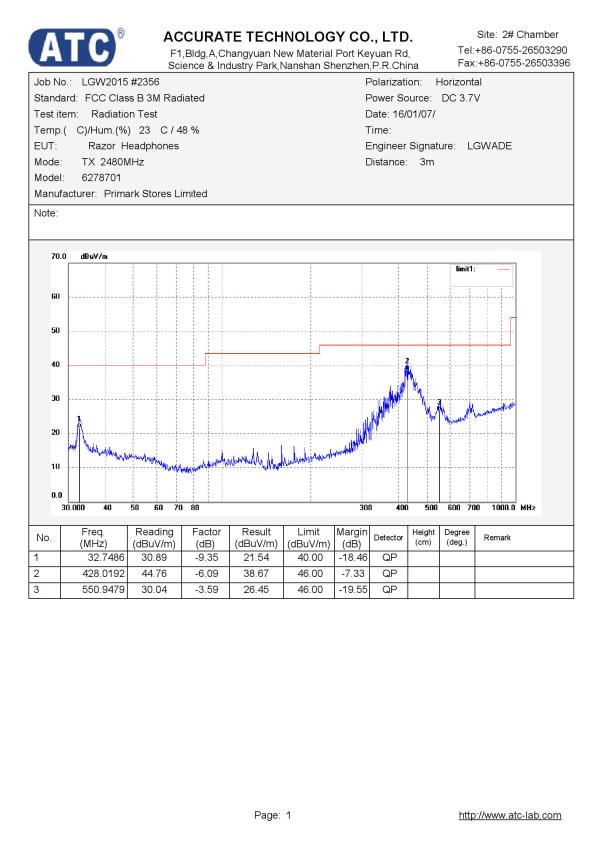This screenshot has height=853, width=603.
Task: Click the Model value "6278701"
Action: tap(101, 178)
